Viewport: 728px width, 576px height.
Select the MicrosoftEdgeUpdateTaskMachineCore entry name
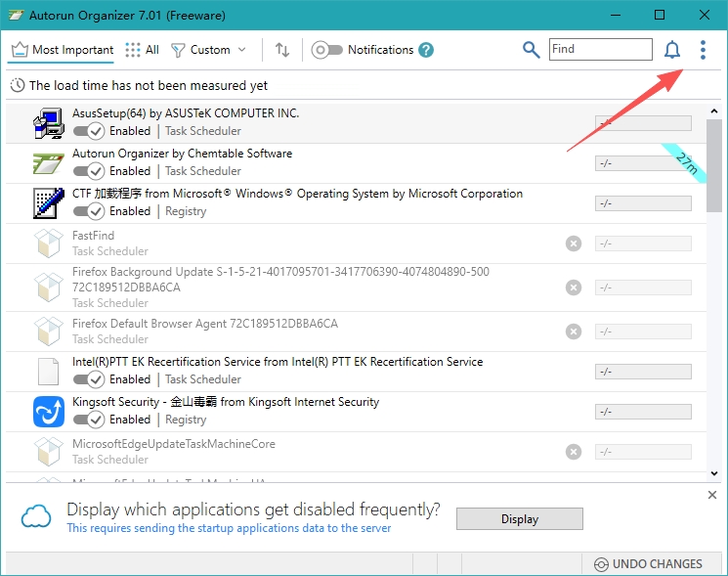pyautogui.click(x=174, y=444)
